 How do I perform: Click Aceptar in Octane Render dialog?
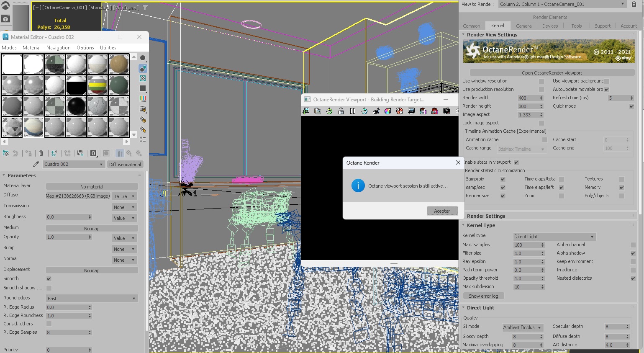(442, 211)
